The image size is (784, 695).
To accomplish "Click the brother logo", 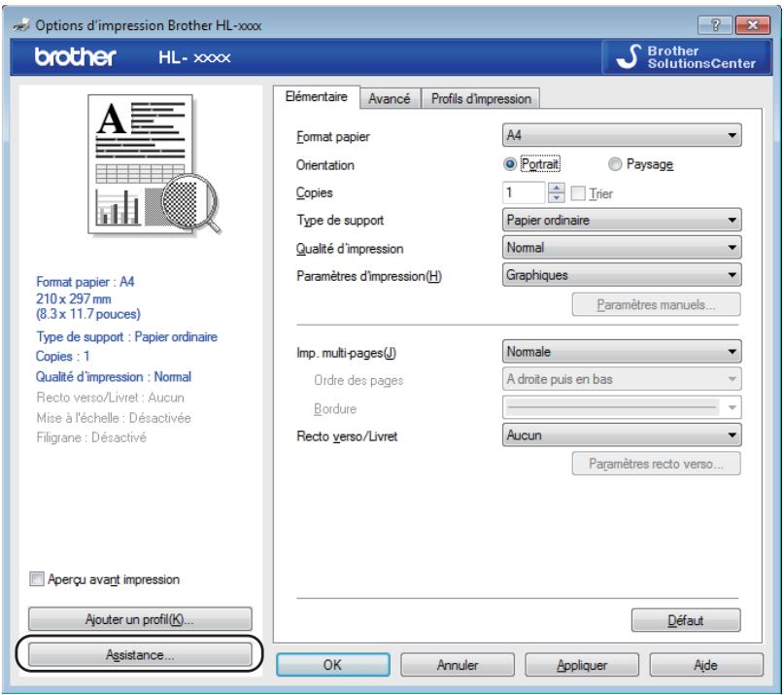I will [75, 57].
